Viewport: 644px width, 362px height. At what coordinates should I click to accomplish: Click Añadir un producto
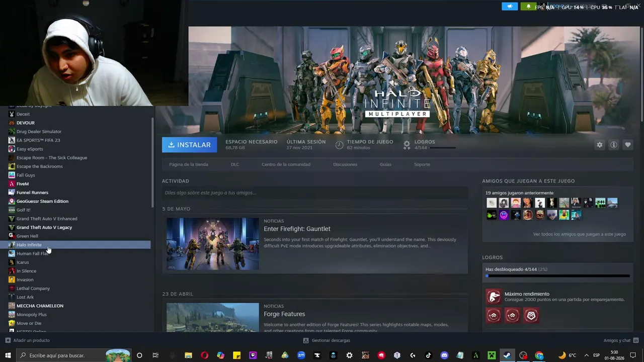click(32, 340)
